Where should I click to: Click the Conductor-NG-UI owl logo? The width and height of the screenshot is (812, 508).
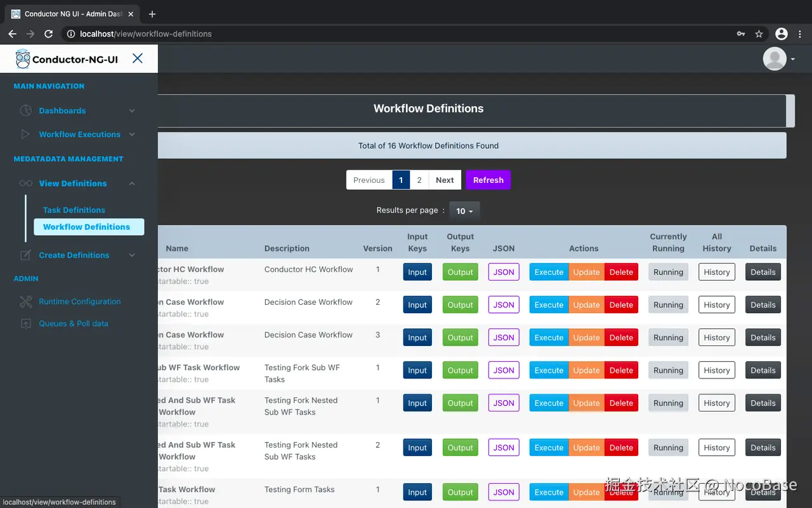(x=23, y=59)
